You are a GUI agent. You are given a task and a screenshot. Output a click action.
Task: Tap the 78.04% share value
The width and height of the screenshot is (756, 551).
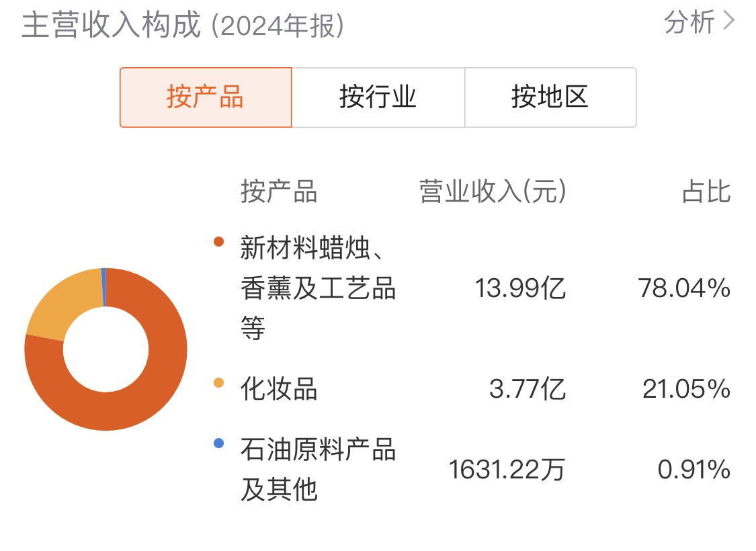coord(685,288)
